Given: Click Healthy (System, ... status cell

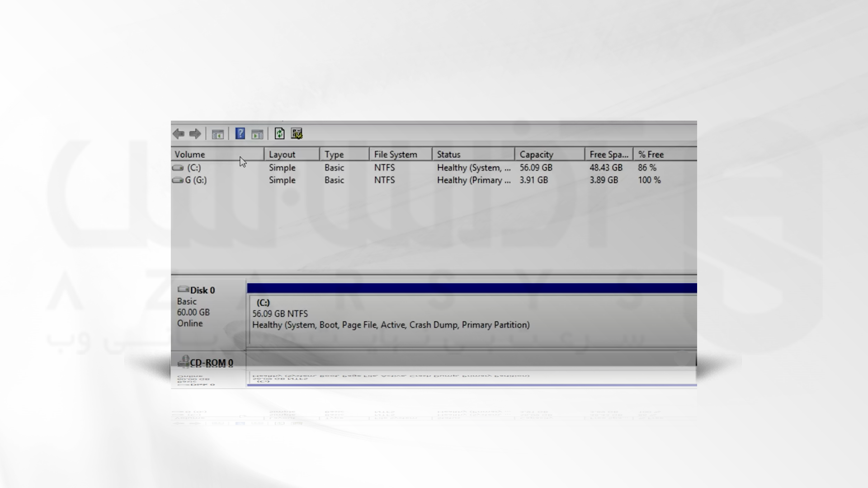Looking at the screenshot, I should coord(474,168).
